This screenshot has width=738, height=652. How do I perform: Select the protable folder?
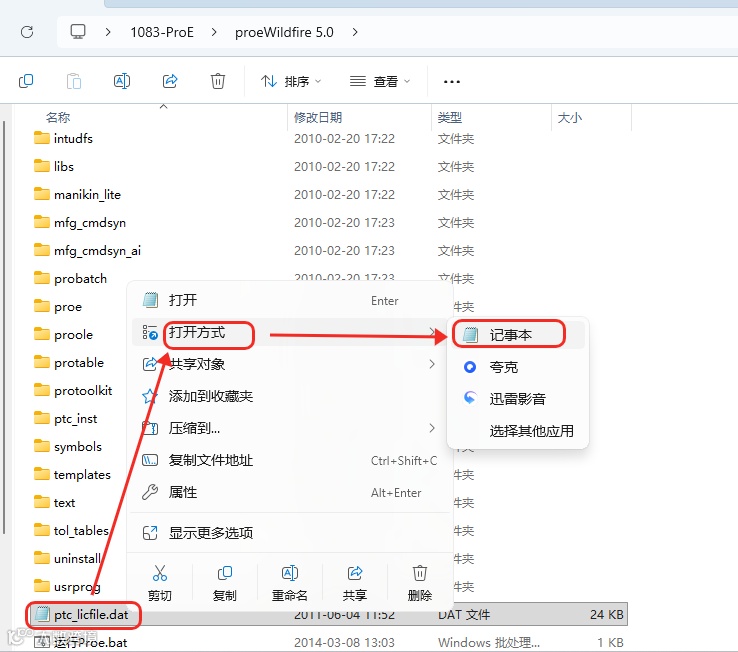(69, 362)
